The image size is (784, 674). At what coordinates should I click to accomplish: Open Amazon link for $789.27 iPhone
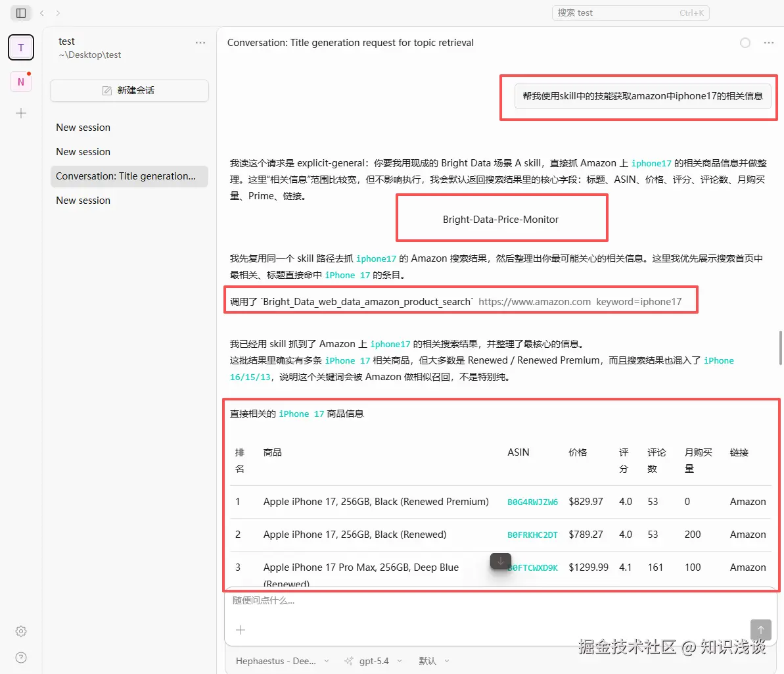747,535
